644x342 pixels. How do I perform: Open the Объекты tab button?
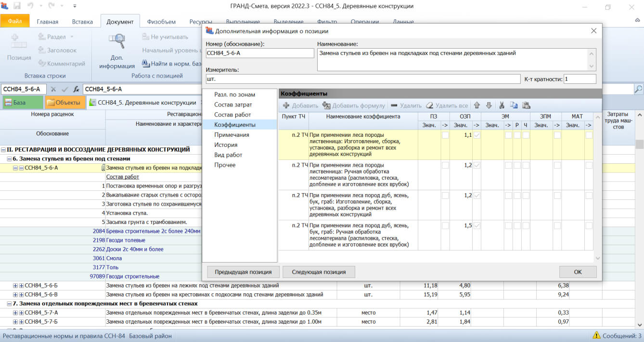click(x=64, y=102)
